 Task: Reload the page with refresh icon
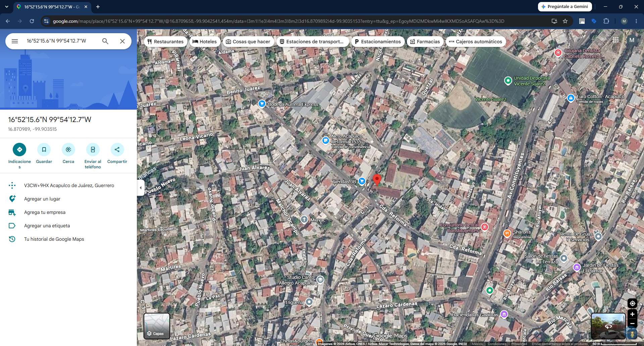[x=32, y=21]
